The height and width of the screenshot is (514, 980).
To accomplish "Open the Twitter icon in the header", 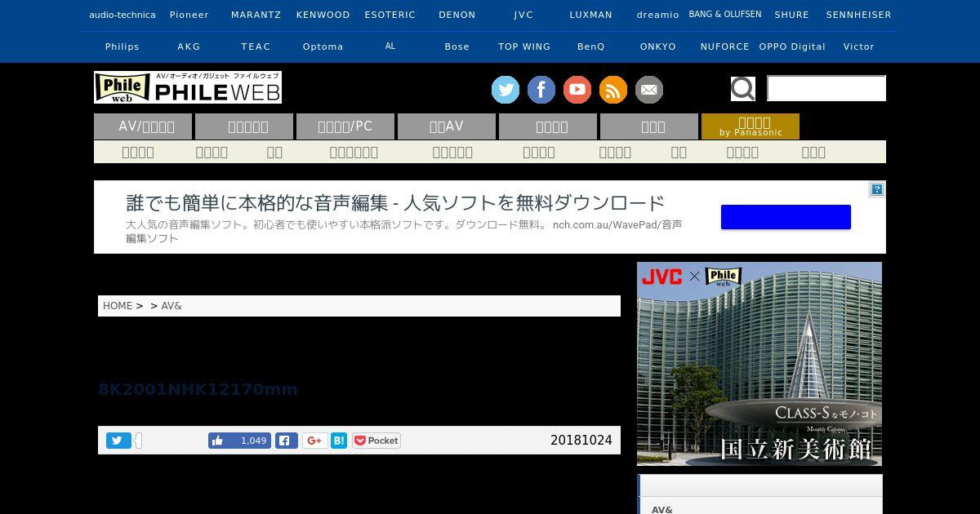I will coord(506,90).
